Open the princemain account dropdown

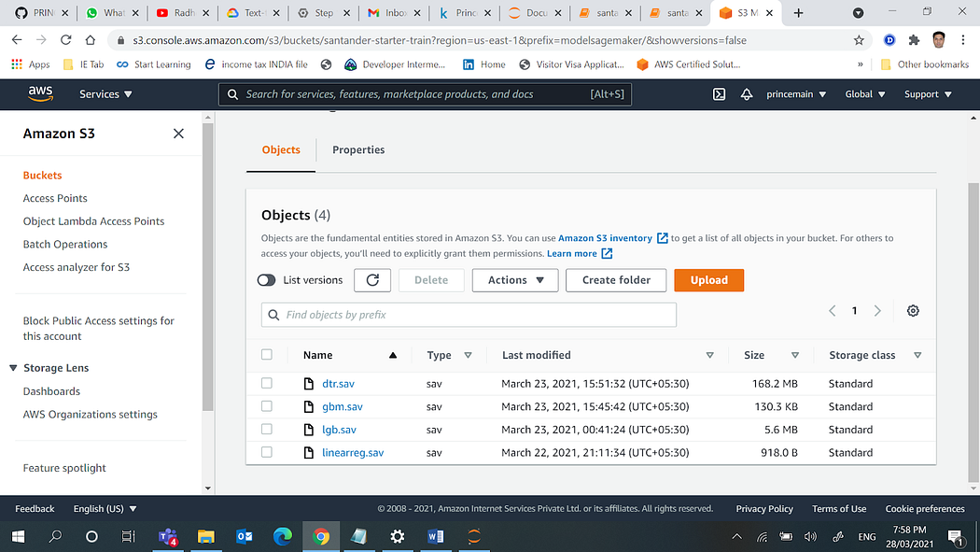[796, 94]
